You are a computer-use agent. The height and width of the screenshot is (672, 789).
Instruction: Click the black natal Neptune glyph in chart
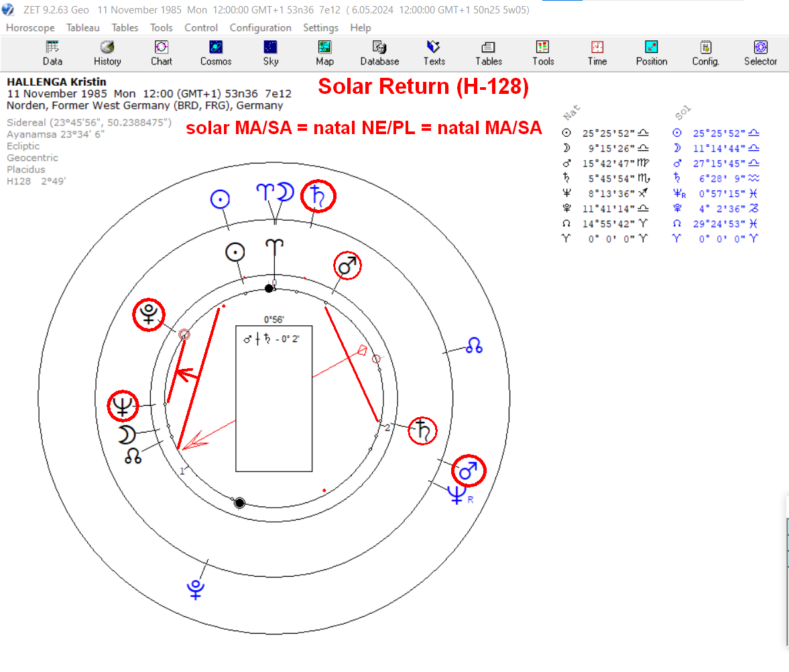pyautogui.click(x=123, y=406)
